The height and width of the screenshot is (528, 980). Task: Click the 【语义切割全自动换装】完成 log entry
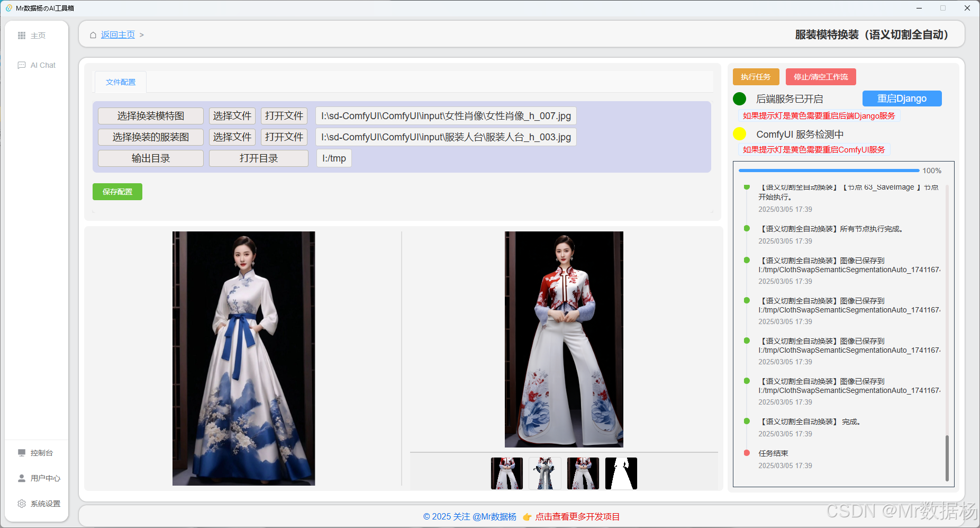pyautogui.click(x=811, y=422)
